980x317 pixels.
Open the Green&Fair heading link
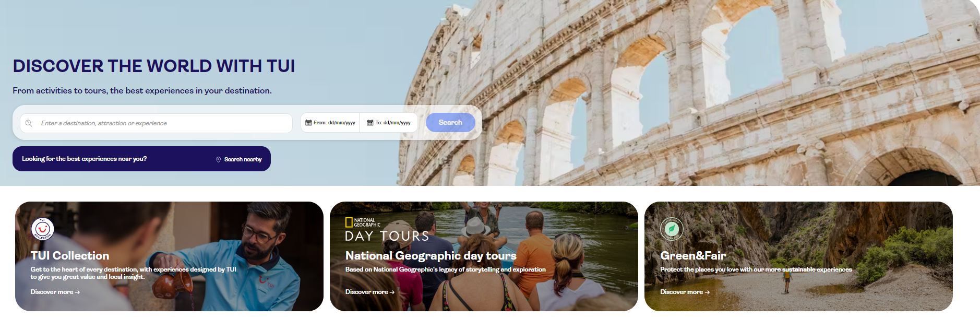tap(693, 255)
